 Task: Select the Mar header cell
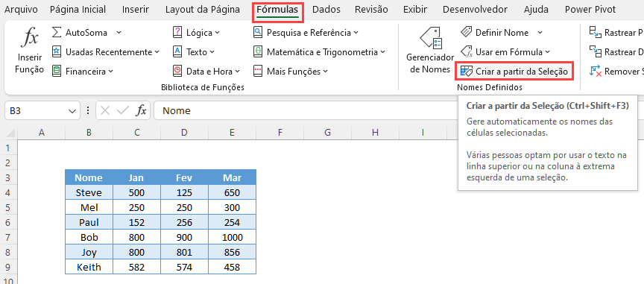[x=232, y=177]
